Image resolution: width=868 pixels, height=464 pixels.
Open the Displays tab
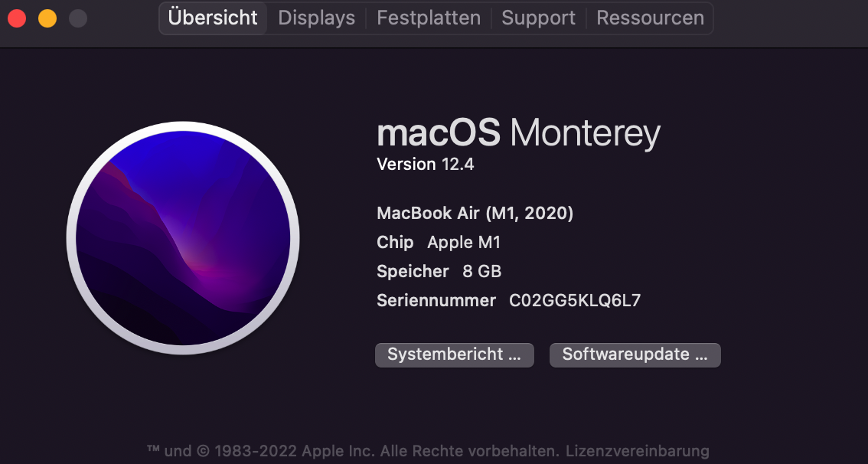click(x=316, y=18)
